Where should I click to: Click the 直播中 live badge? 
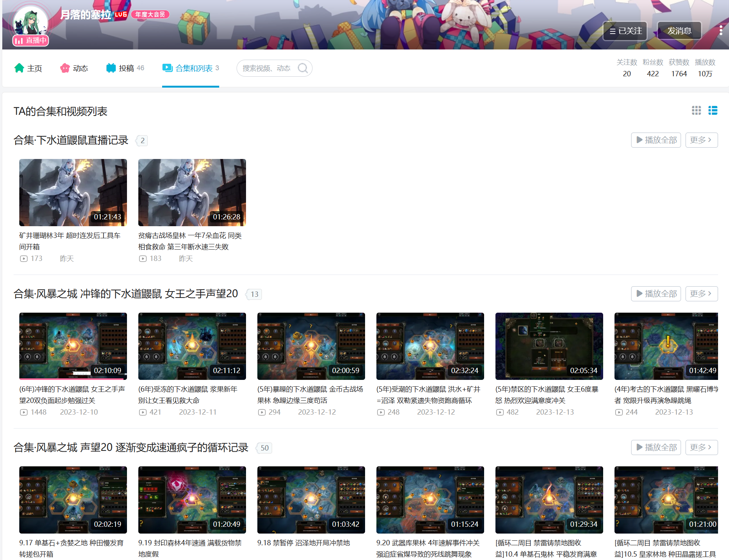click(31, 40)
